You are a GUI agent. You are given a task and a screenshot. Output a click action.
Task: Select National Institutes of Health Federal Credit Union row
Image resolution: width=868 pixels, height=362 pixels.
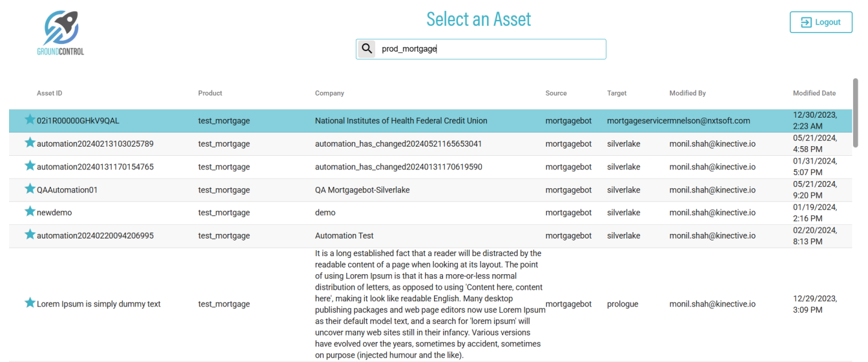coord(401,121)
